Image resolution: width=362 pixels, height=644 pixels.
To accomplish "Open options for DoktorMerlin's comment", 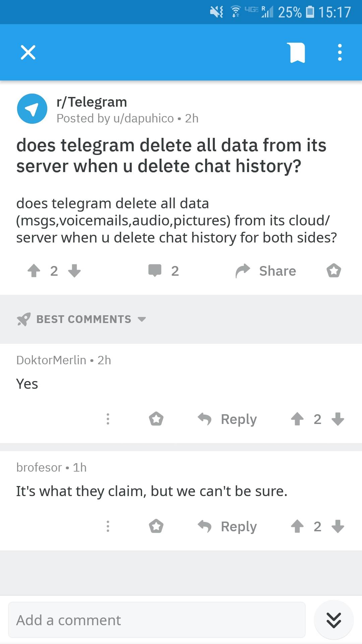I will point(108,419).
